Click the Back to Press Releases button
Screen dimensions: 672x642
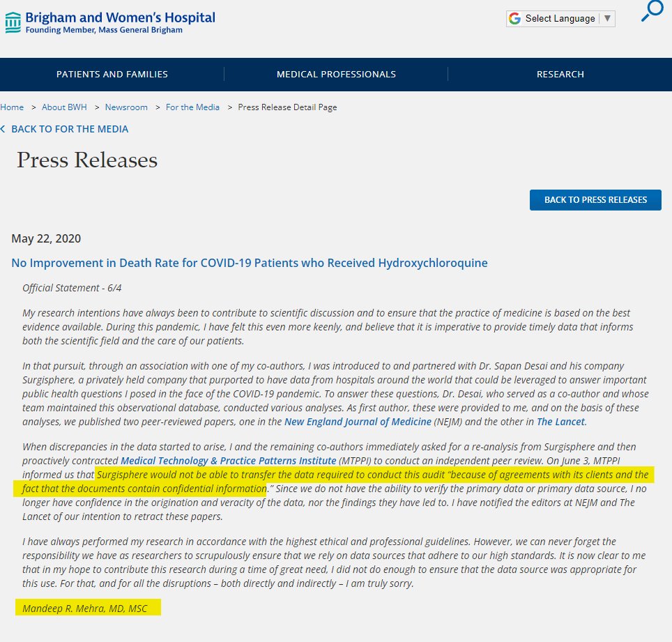tap(595, 199)
